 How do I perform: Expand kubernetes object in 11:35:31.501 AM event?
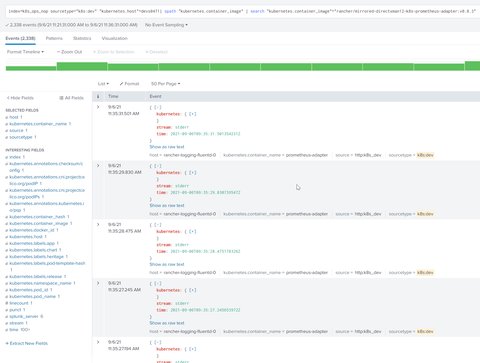(193, 114)
